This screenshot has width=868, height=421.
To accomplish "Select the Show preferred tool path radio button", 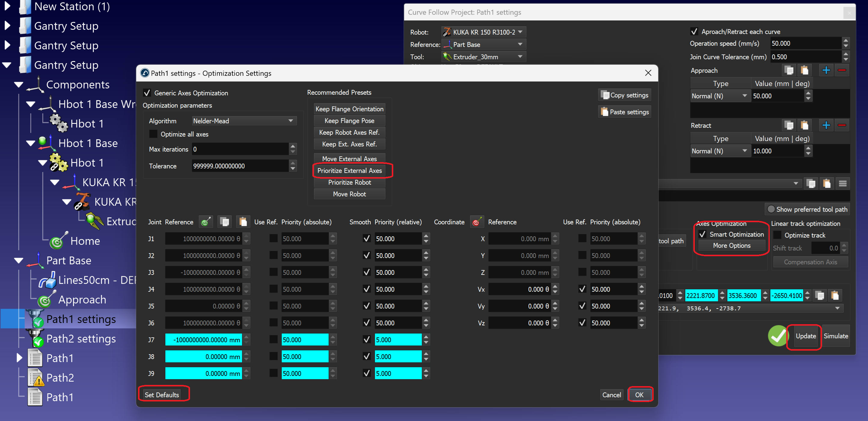I will [x=771, y=209].
